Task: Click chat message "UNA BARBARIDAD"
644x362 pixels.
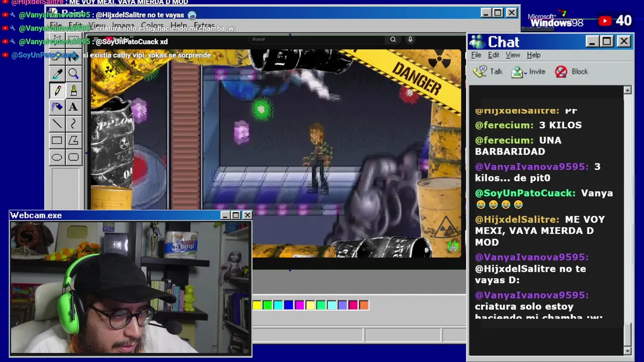Action: [518, 146]
